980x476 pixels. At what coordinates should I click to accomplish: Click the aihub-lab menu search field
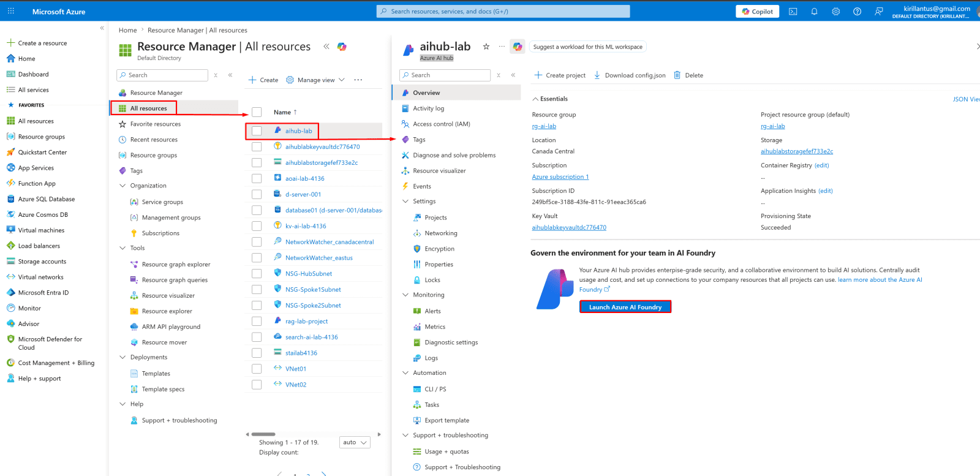(445, 75)
